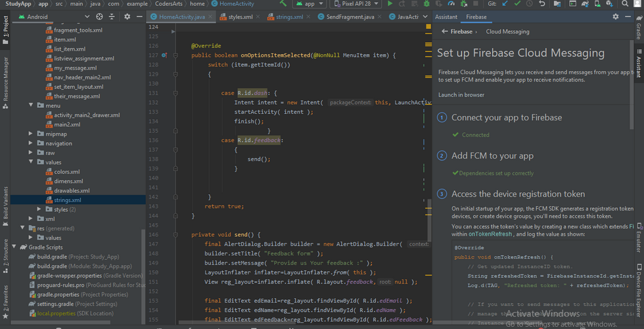Click the Search Everywhere magnifier icon
This screenshot has width=644, height=329.
point(625,4)
